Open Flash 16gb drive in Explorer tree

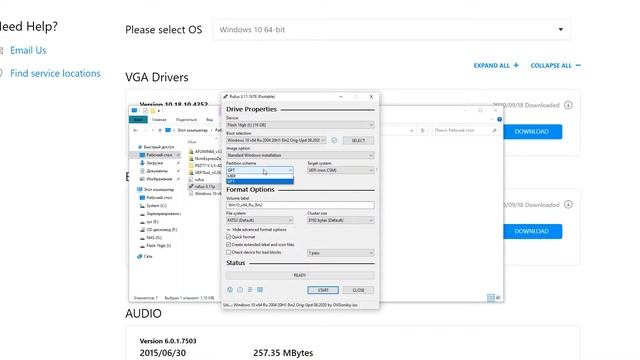(156, 246)
